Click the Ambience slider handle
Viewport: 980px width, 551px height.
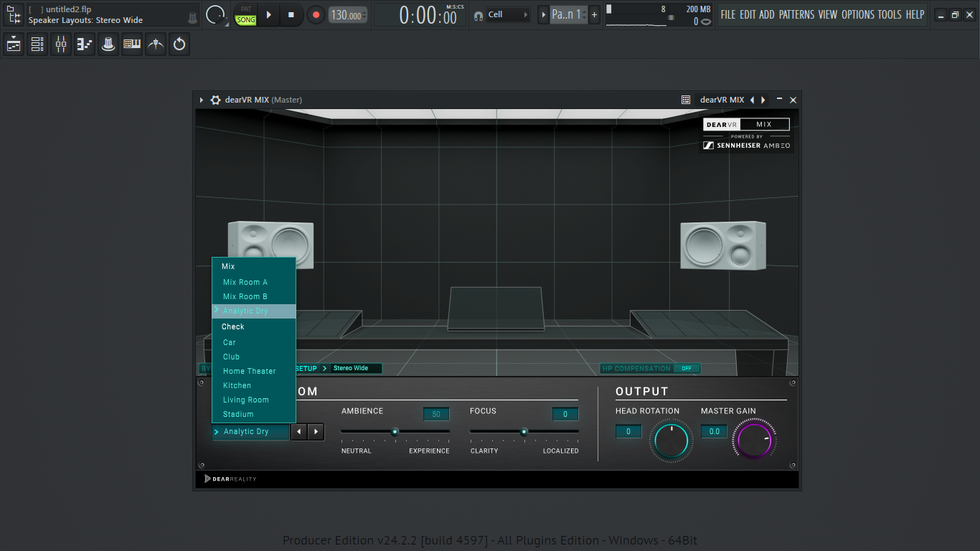[x=395, y=431]
